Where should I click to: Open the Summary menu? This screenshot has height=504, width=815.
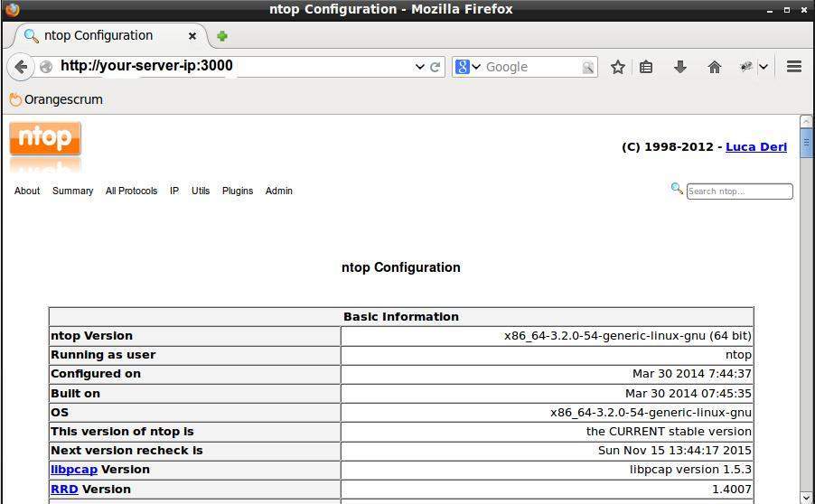tap(73, 191)
